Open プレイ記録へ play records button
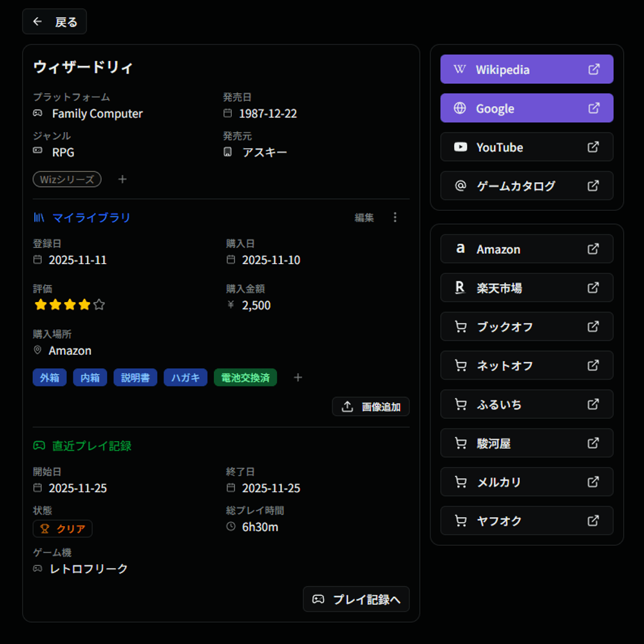Screen dimensions: 644x644 (x=356, y=599)
